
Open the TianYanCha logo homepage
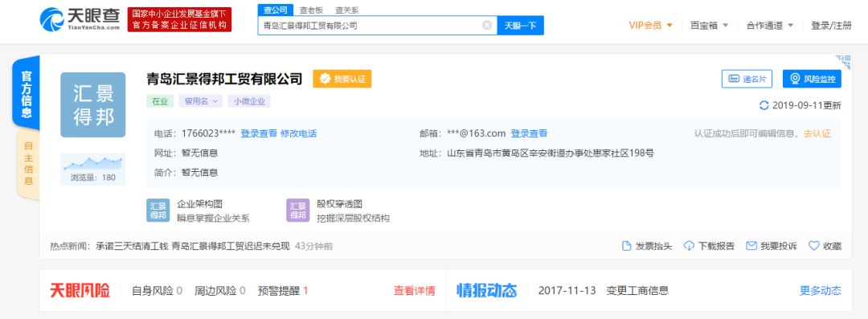pos(80,19)
